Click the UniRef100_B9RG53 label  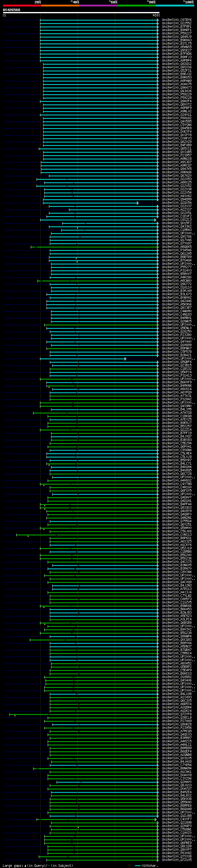[x=176, y=78]
